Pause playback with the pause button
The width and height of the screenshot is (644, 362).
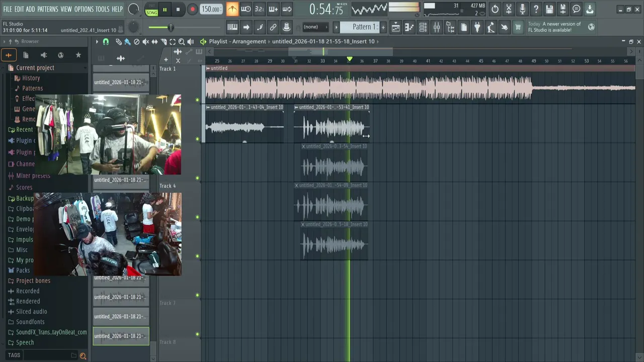coord(165,10)
